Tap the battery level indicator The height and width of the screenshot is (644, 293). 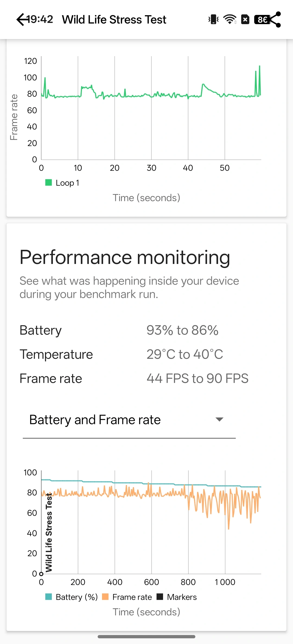pos(261,20)
